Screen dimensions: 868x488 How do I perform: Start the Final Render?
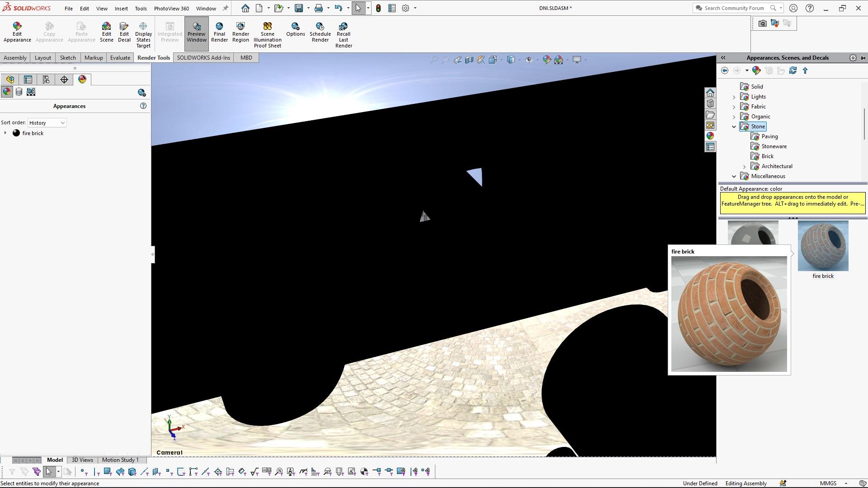(219, 32)
